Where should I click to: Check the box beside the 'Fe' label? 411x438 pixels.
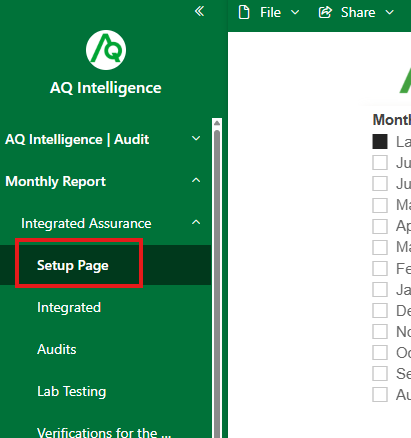pyautogui.click(x=380, y=268)
